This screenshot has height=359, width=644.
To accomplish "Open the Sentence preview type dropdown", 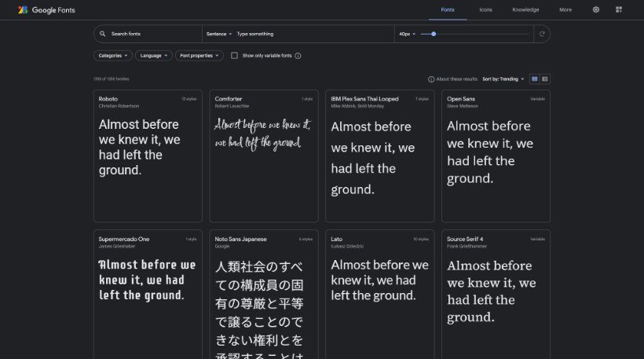I will pos(219,34).
